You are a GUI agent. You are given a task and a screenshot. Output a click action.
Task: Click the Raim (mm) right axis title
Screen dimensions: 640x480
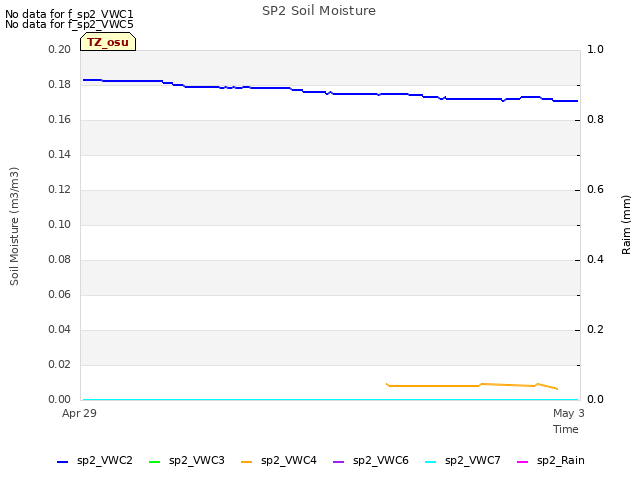click(626, 225)
